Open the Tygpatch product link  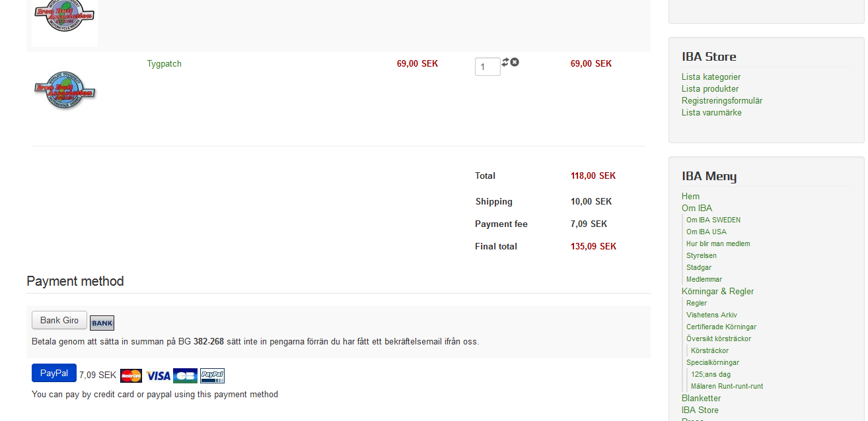164,64
